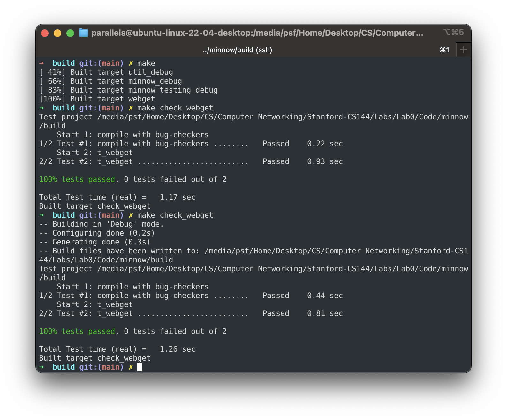Click the blue folder icon in title bar
This screenshot has width=507, height=420.
tap(84, 33)
